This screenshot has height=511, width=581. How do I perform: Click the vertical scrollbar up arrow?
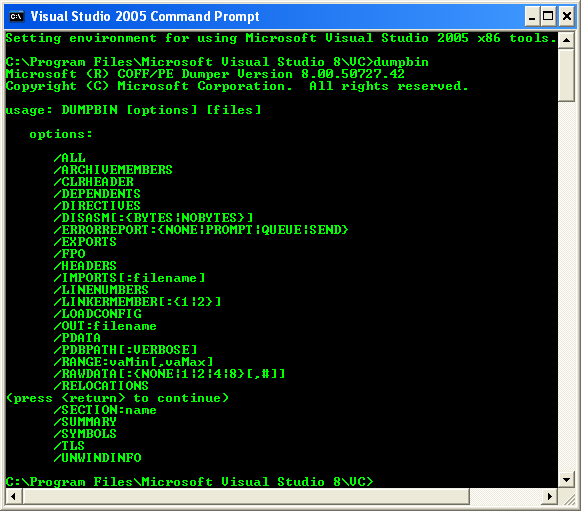coord(566,40)
